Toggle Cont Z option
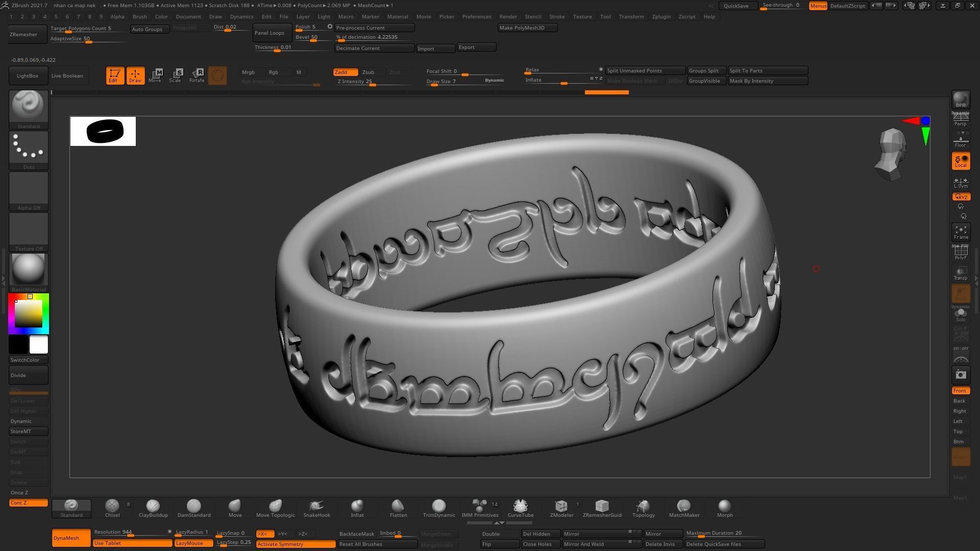Image resolution: width=980 pixels, height=551 pixels. [x=29, y=503]
